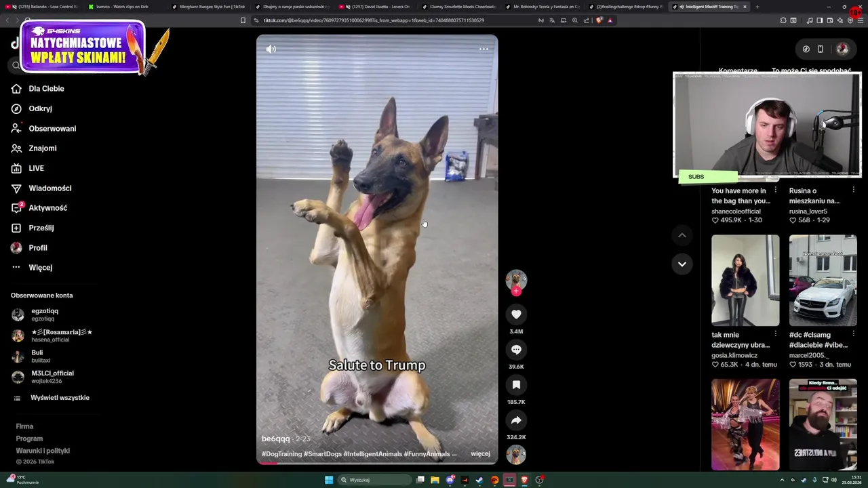Go to next video with down arrow

[682, 264]
